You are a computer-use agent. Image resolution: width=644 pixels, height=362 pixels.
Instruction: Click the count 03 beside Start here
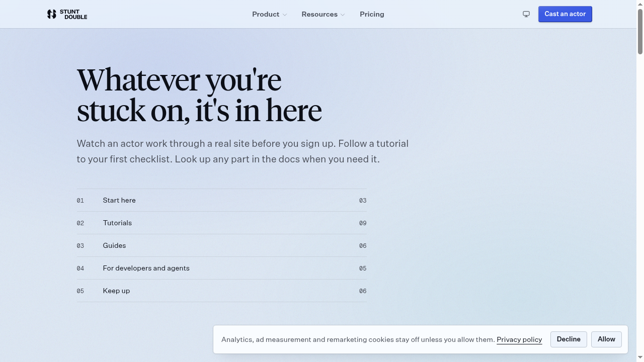pyautogui.click(x=363, y=201)
